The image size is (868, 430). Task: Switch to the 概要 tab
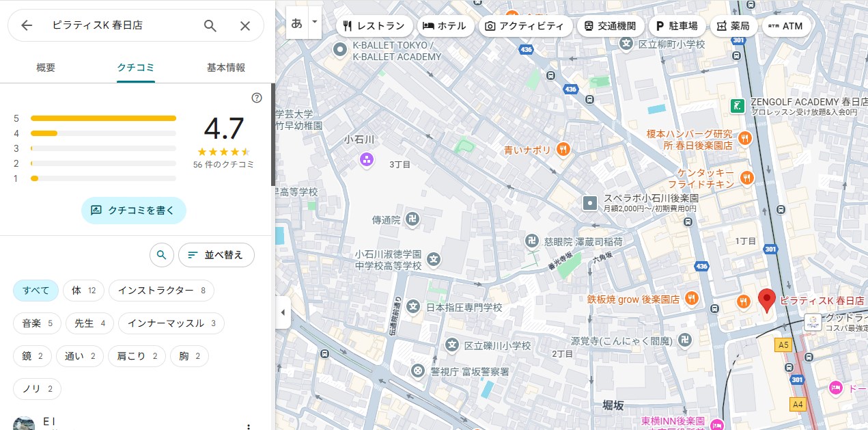click(46, 68)
